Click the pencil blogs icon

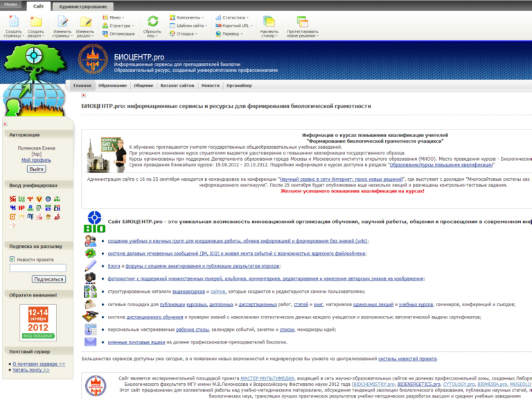pyautogui.click(x=90, y=266)
